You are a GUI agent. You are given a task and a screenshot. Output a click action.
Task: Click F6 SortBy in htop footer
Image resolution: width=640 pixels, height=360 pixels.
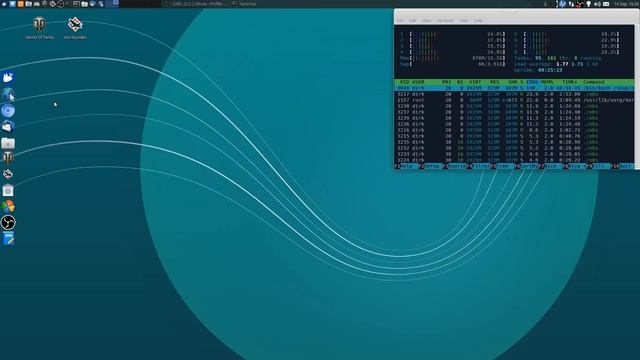527,166
